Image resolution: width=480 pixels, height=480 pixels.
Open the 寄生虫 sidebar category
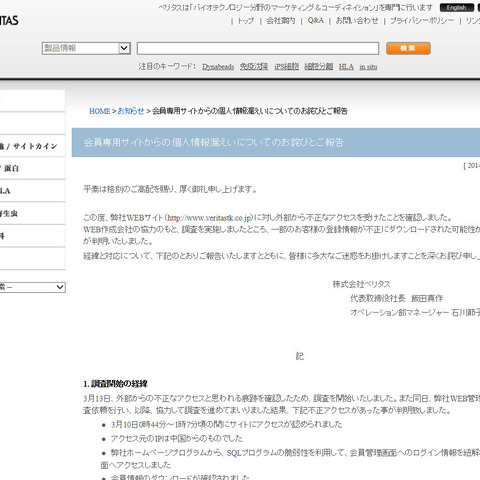[x=32, y=213]
